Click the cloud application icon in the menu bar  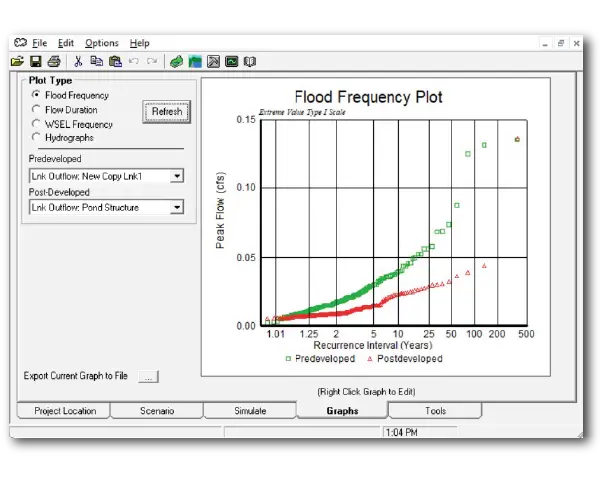[20, 42]
